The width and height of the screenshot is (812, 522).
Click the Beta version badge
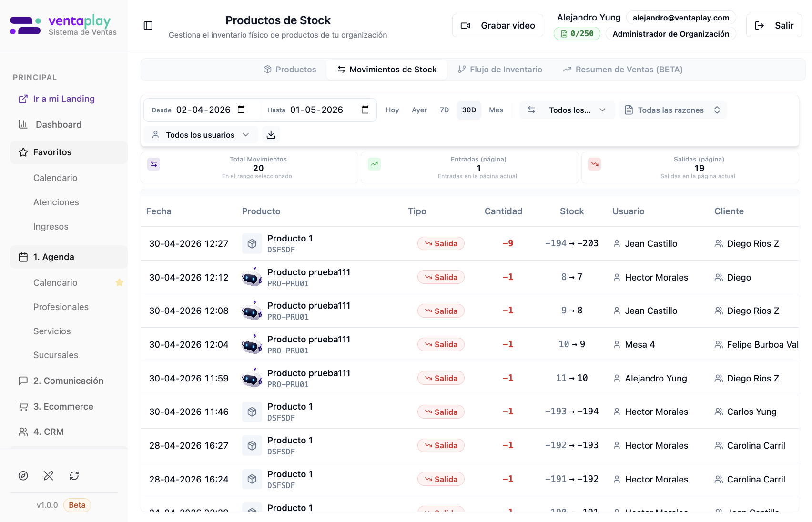[x=77, y=505]
